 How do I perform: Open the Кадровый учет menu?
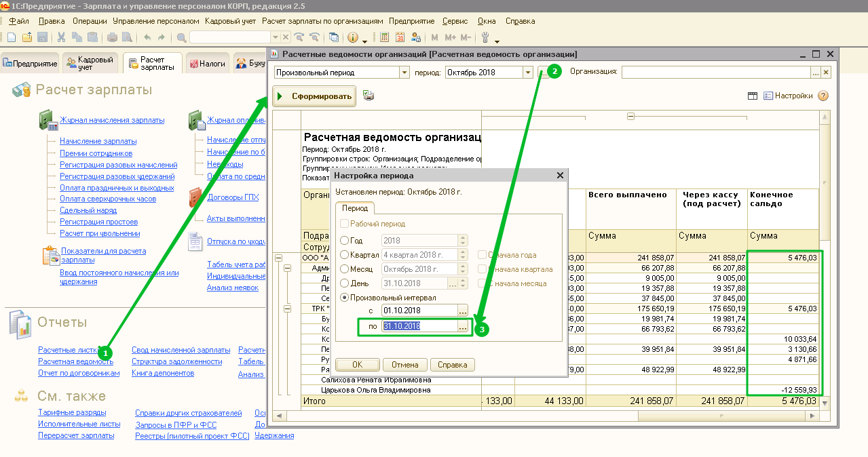[x=230, y=21]
